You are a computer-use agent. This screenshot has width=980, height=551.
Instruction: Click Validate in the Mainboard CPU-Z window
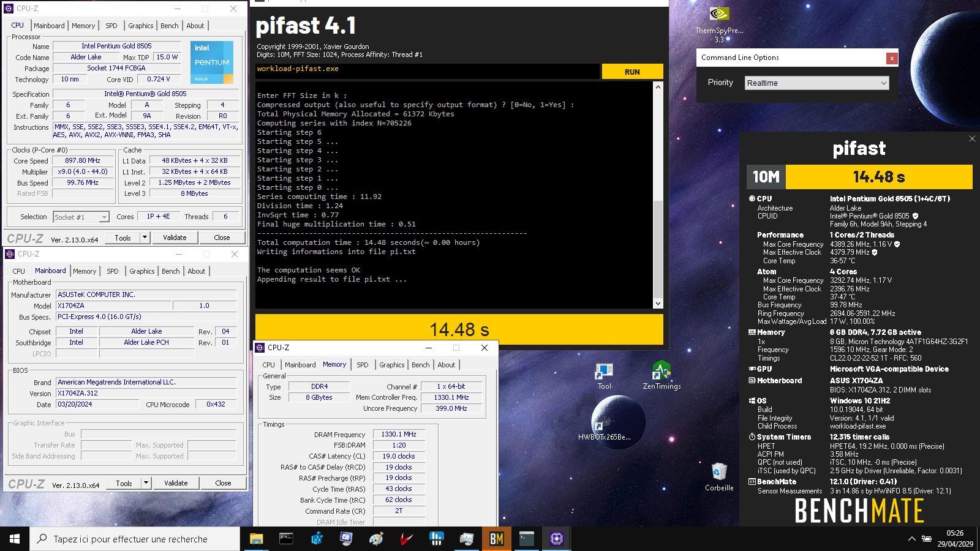[176, 483]
